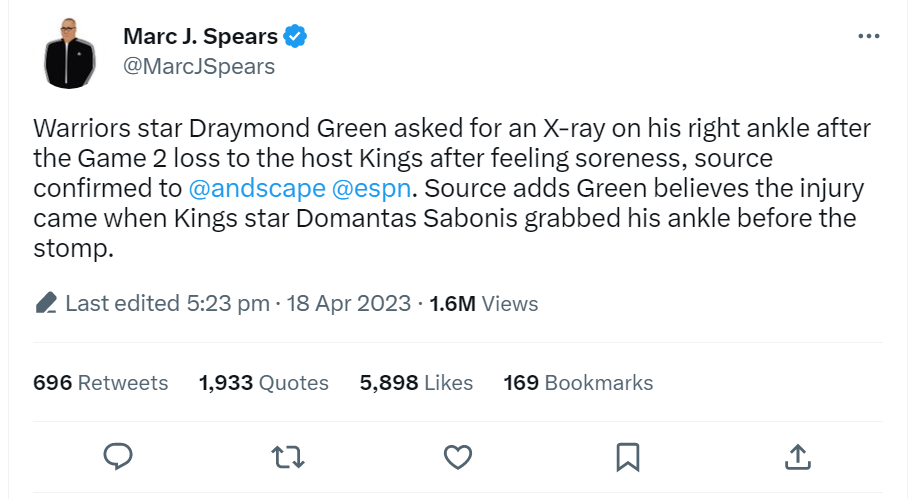The image size is (908, 499).
Task: Click the 169 Bookmarks count
Action: [x=578, y=382]
